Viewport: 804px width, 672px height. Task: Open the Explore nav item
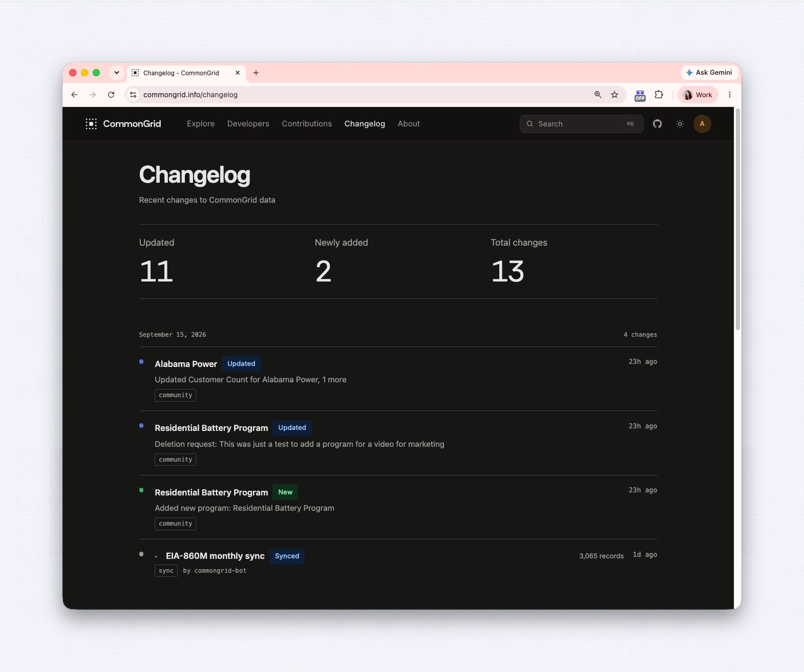tap(201, 124)
